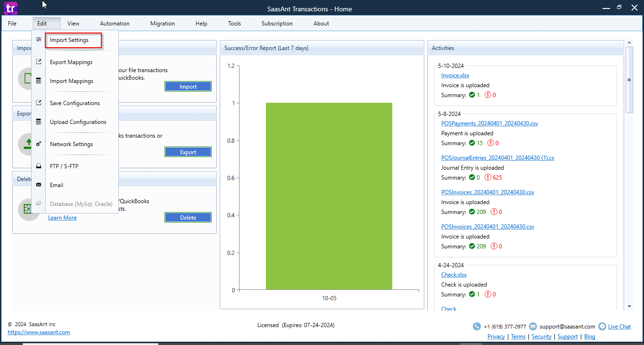The width and height of the screenshot is (644, 345).
Task: Open the Live Chat link
Action: [619, 327]
